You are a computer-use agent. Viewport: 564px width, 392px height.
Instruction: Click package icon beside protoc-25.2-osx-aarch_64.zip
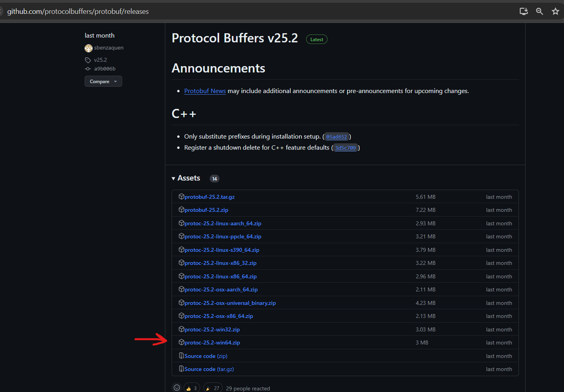point(181,289)
